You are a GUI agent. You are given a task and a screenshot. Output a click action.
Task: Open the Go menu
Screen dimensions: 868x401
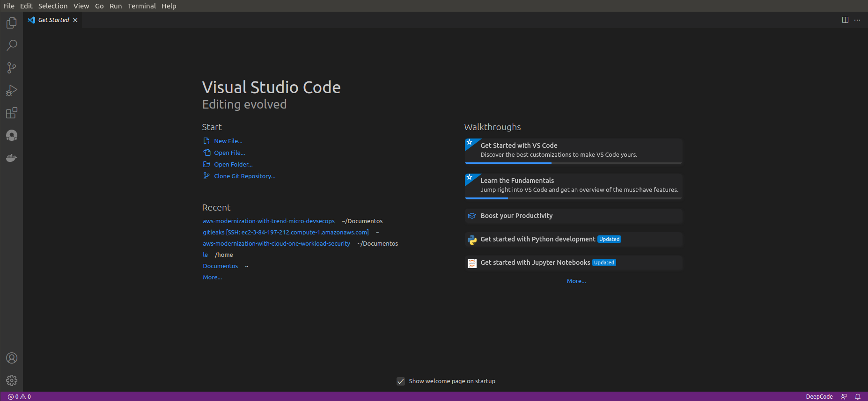coord(99,6)
